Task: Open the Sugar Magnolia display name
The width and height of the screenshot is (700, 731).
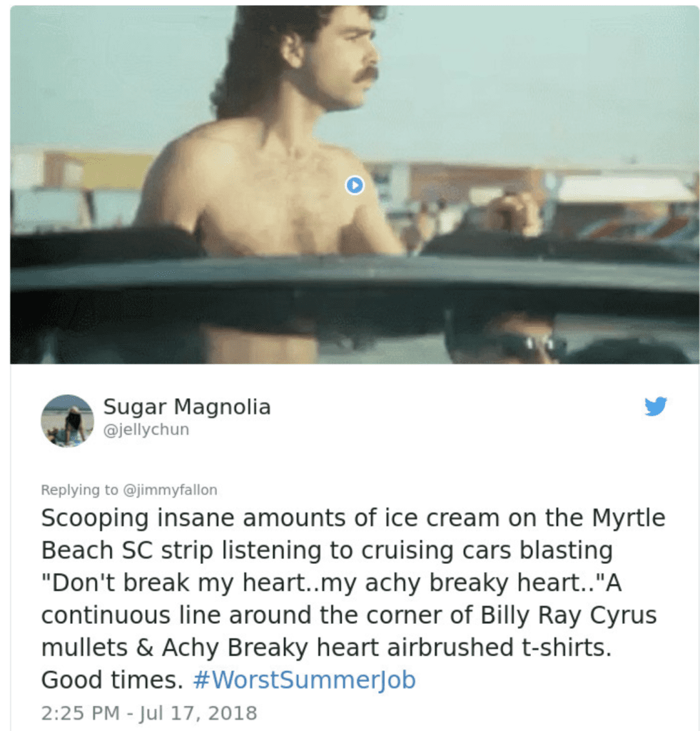Action: [x=187, y=406]
